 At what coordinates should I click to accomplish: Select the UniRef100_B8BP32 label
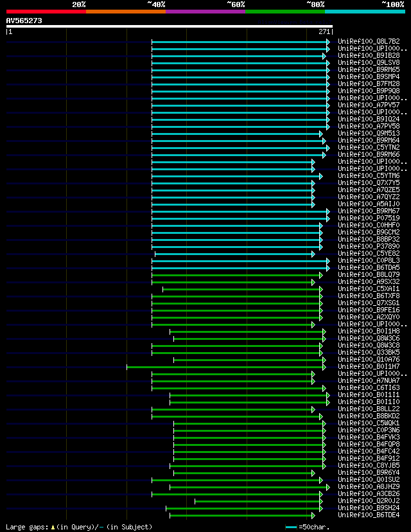(369, 240)
